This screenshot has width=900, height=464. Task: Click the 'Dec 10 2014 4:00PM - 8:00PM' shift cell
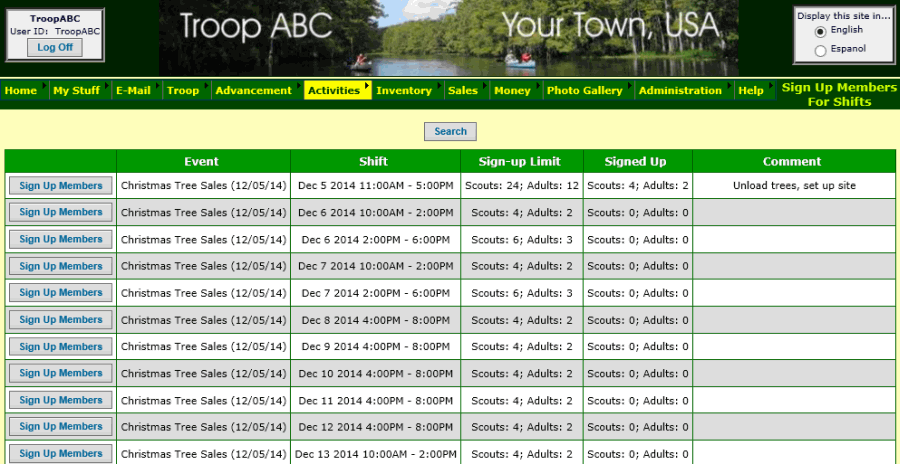375,373
